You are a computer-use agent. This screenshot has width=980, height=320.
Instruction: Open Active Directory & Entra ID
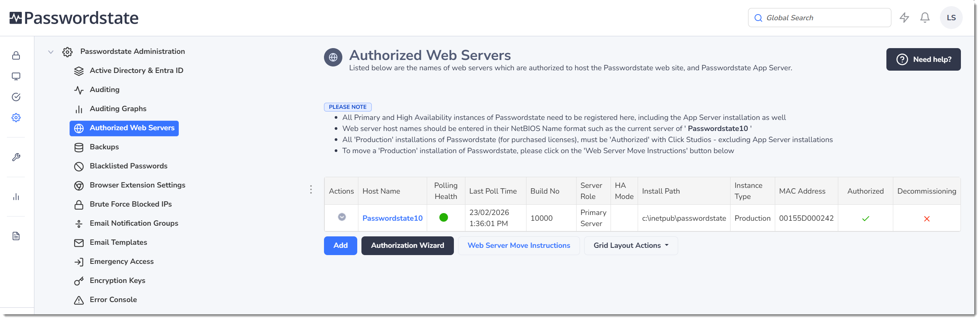(136, 70)
